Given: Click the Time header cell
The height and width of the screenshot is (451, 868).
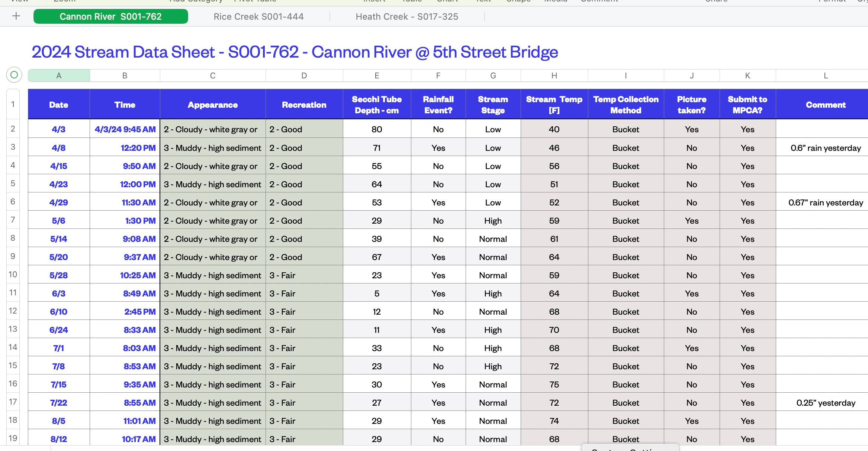Looking at the screenshot, I should click(125, 104).
